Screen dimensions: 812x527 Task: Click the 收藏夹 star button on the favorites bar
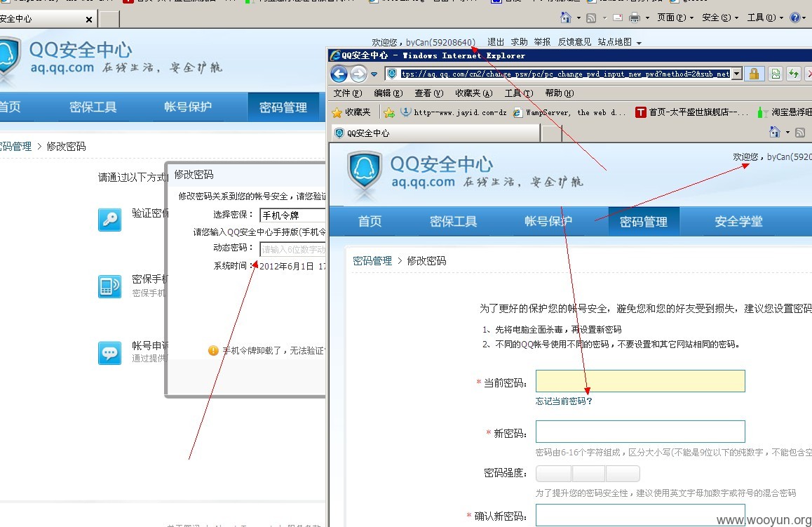(x=351, y=112)
